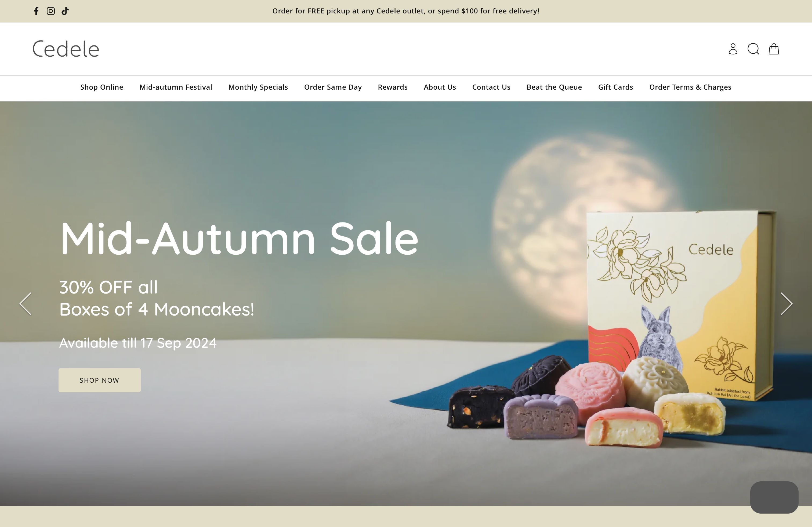This screenshot has width=812, height=527.
Task: Open the TikTok icon link
Action: 65,11
